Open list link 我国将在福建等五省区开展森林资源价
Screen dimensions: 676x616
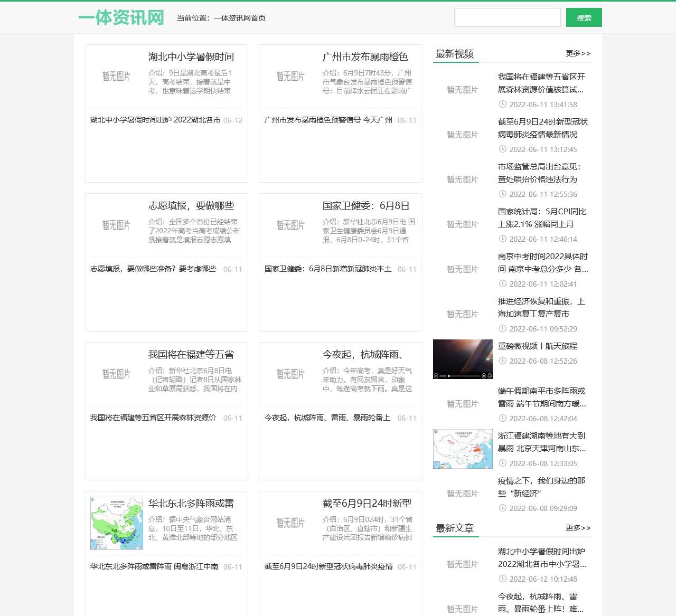click(153, 418)
